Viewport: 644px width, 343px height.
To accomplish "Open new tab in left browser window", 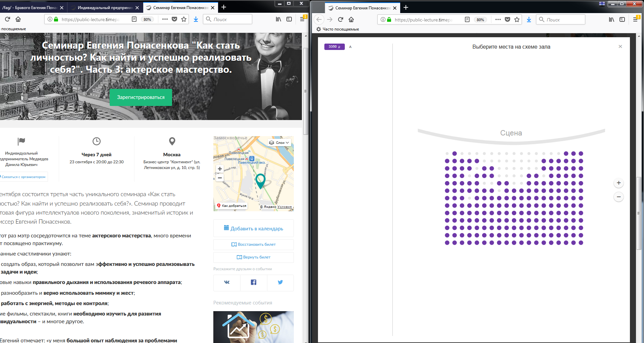I will pos(224,7).
